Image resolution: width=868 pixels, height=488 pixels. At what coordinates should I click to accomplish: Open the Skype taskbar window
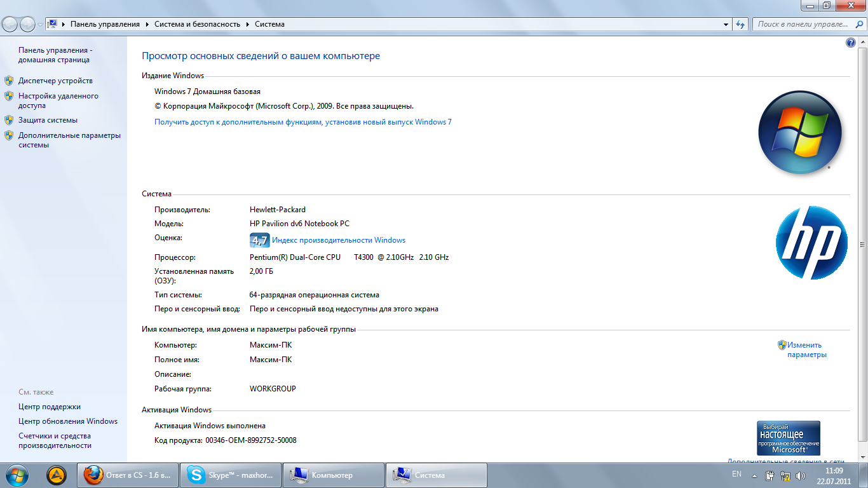click(x=230, y=475)
